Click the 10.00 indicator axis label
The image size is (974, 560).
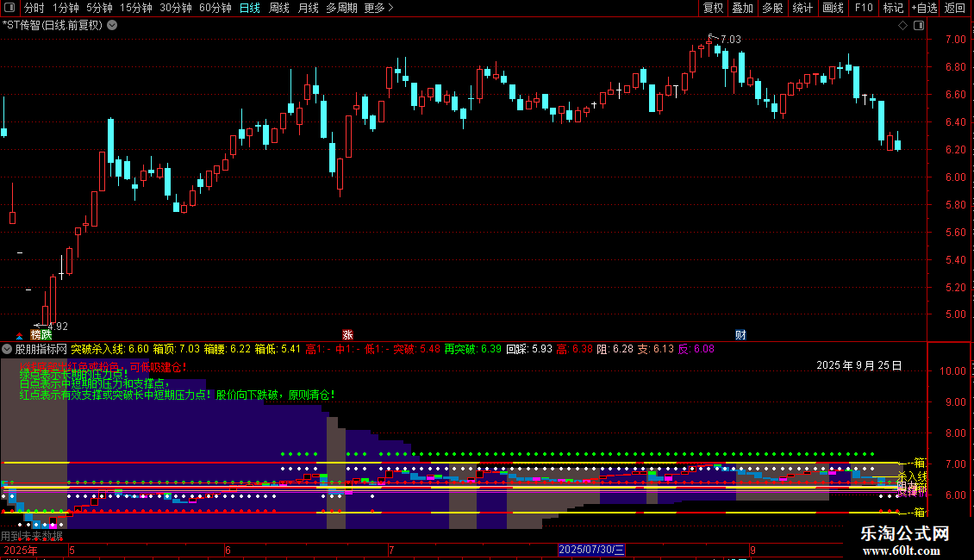952,371
